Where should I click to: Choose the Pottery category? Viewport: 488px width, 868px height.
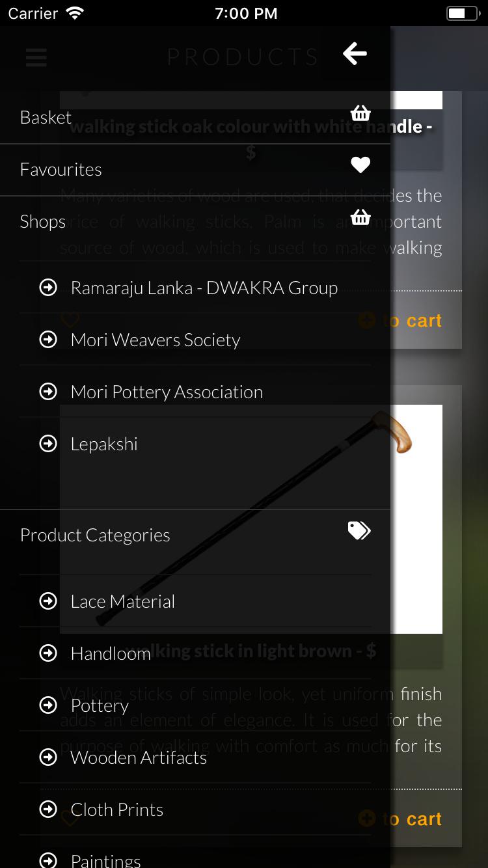tap(195, 705)
